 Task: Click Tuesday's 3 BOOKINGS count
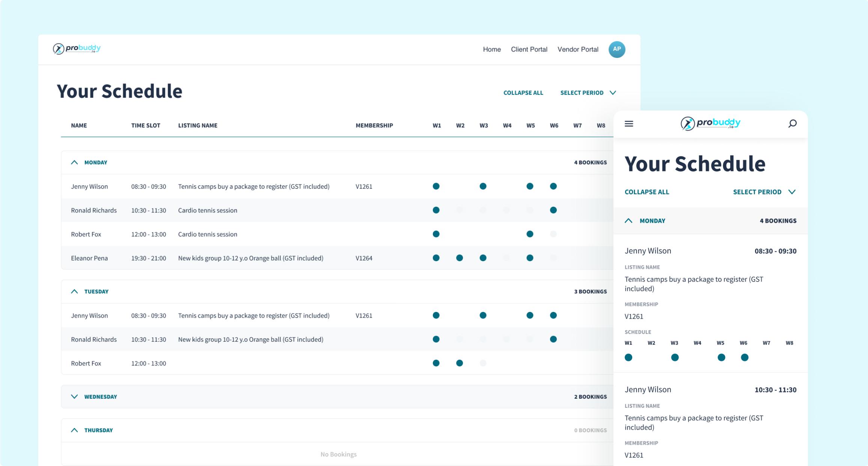[x=590, y=292]
